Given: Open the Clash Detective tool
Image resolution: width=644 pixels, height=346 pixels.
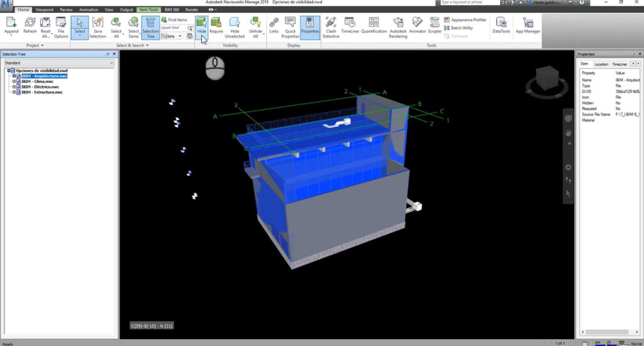Looking at the screenshot, I should click(x=331, y=28).
